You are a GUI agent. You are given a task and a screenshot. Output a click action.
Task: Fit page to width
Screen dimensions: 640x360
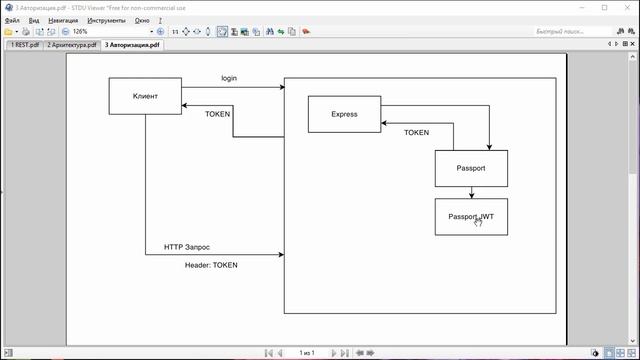(197, 31)
